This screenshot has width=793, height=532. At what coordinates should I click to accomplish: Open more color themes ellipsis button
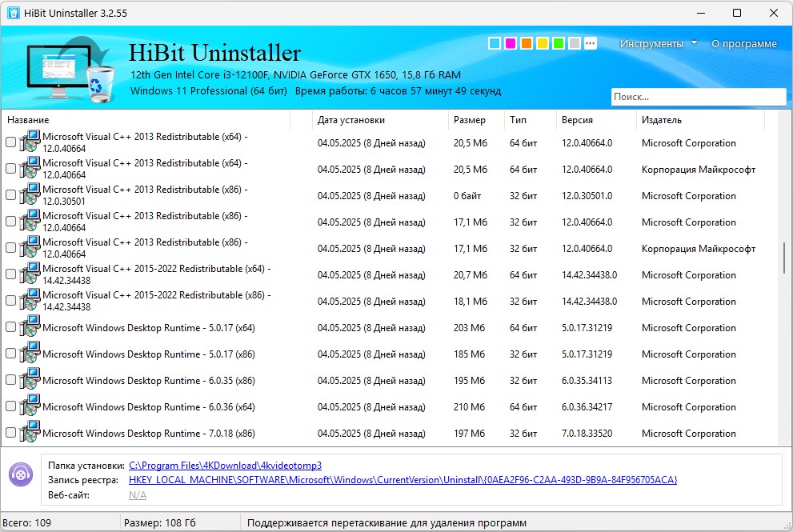[x=591, y=43]
